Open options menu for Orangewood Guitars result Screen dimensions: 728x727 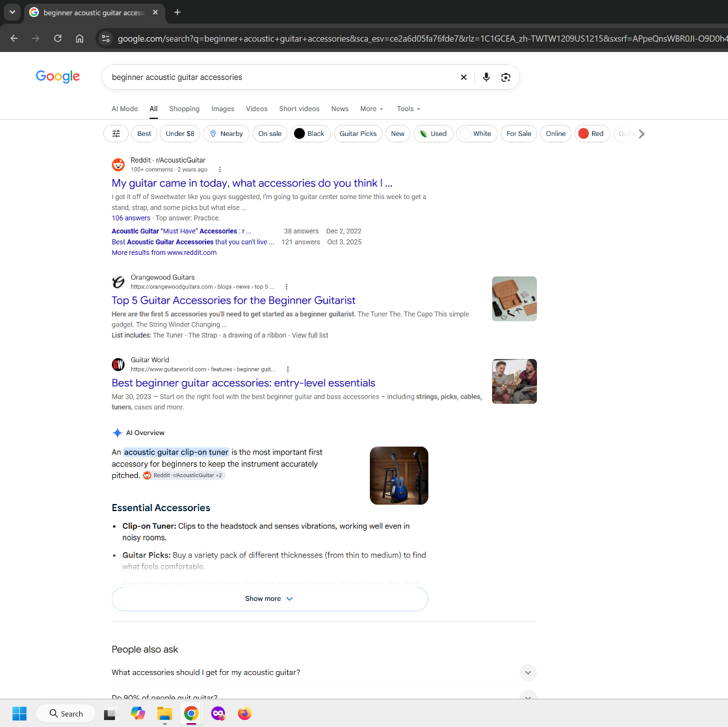click(287, 287)
